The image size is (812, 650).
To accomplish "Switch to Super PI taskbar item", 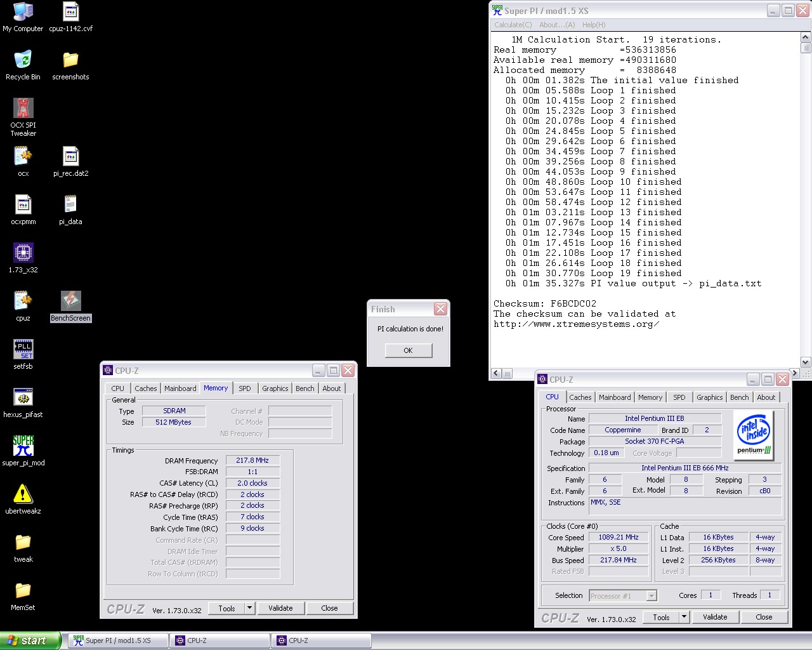I will pos(118,640).
